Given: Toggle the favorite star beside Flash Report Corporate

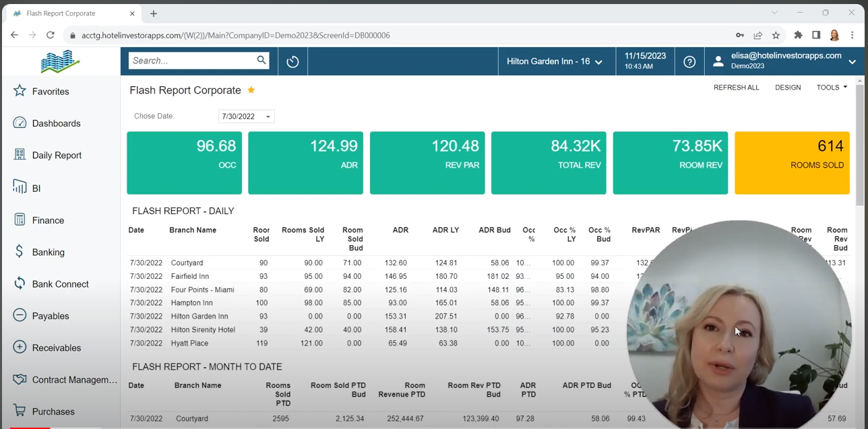Looking at the screenshot, I should [251, 90].
